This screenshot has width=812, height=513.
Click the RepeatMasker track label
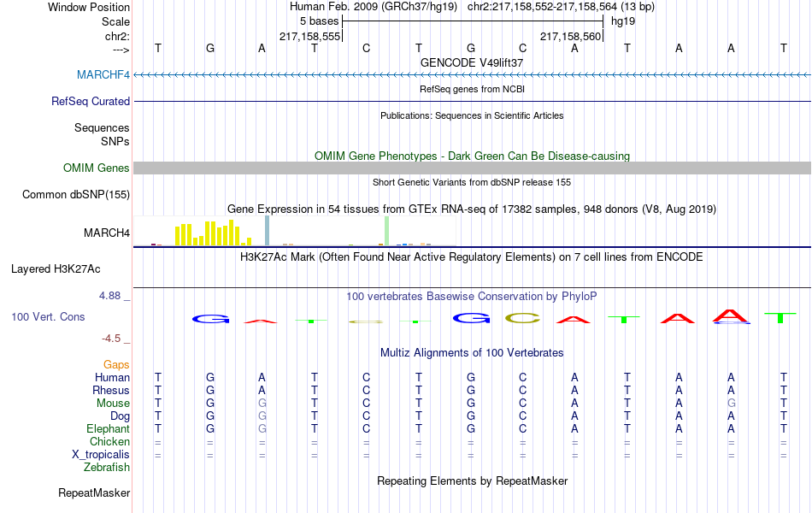(x=94, y=492)
